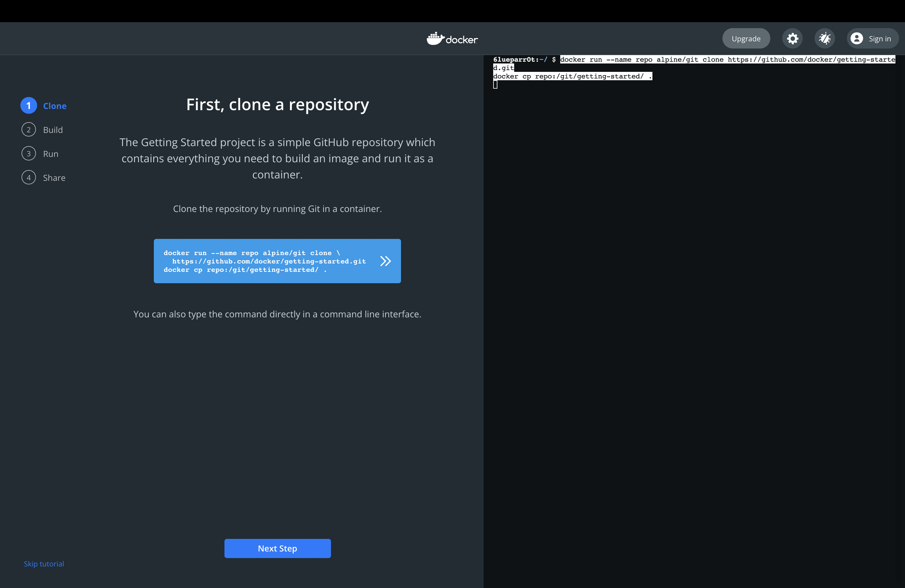Screen dimensions: 905x588
Task: Open settings via the gear icon
Action: 792,38
